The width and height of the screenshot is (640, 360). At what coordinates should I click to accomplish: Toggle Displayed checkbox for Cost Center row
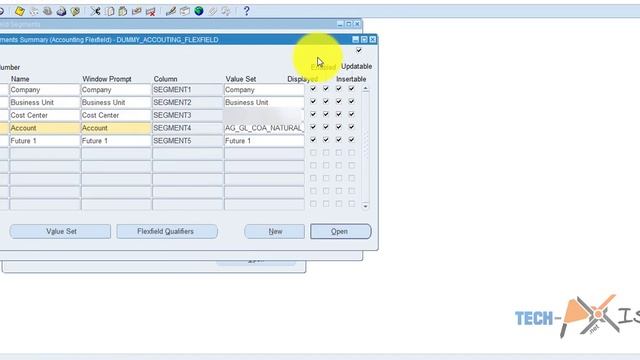[313, 114]
